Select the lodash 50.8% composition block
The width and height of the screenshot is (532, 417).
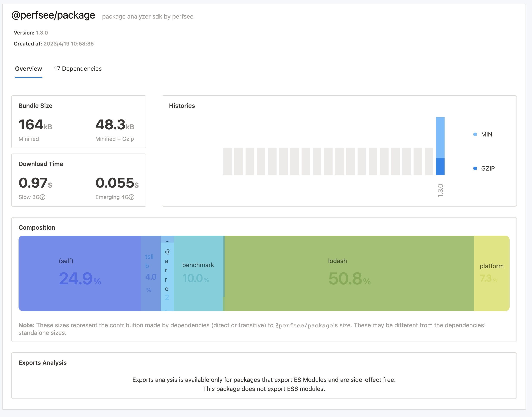(x=349, y=273)
